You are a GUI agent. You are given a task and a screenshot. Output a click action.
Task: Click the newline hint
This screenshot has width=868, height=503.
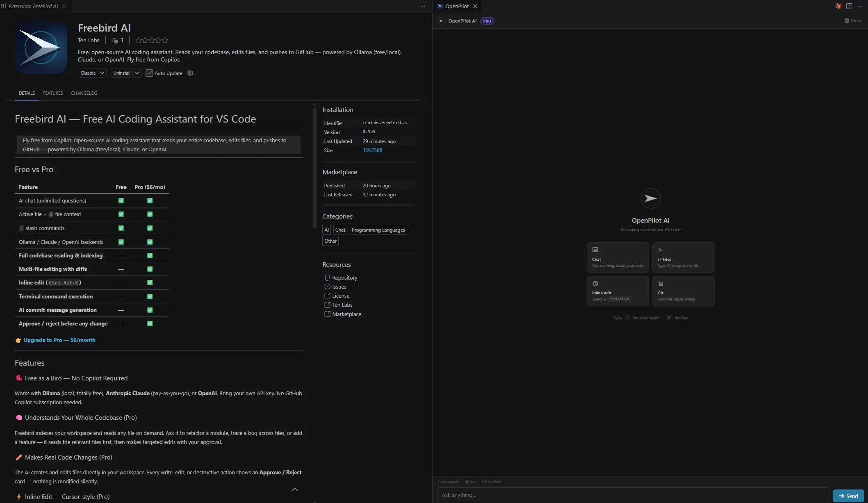492,482
